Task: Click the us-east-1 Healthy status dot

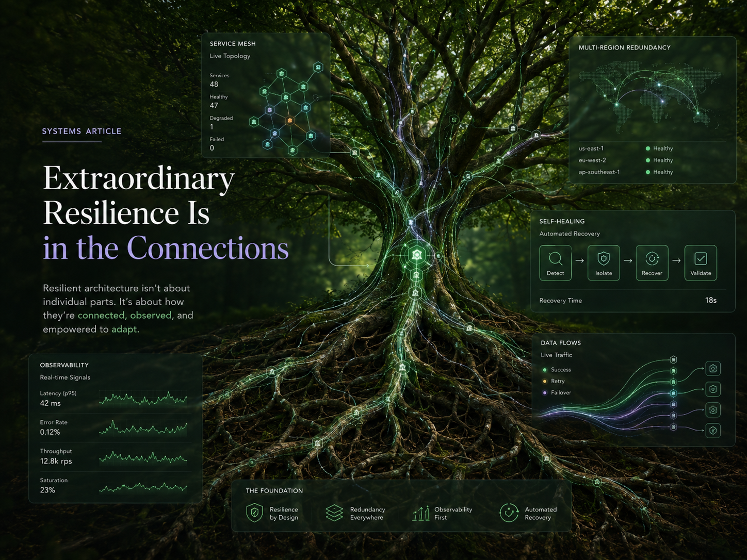Action: tap(648, 149)
